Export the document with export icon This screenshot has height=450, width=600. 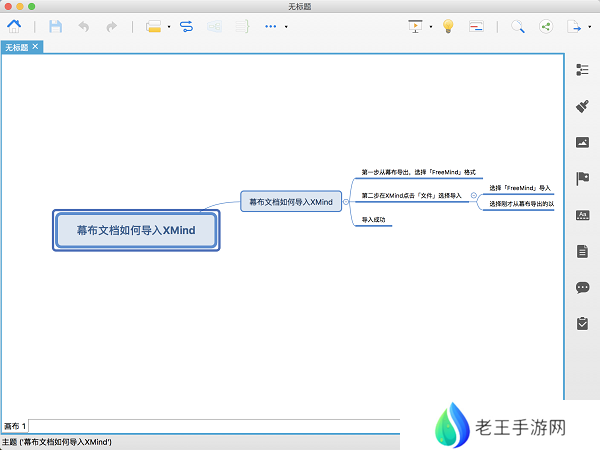574,26
